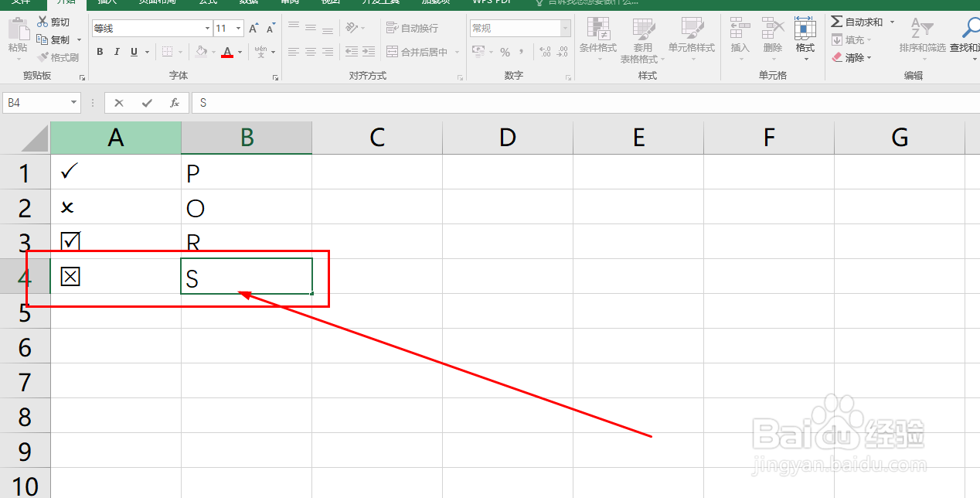Click the Paste clipboard icon

coord(17,29)
